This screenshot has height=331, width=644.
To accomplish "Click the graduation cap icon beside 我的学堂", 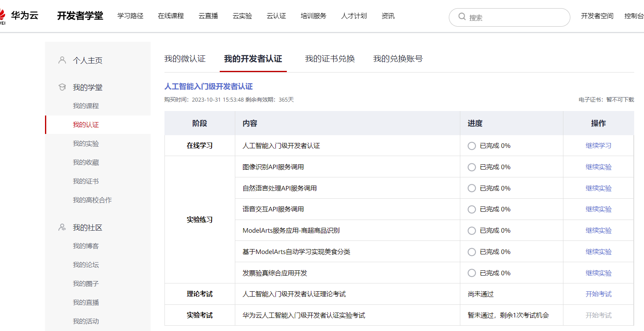I will (62, 87).
